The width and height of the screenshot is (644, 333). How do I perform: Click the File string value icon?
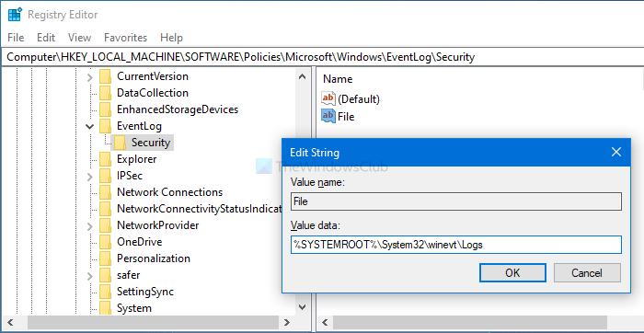coord(328,117)
